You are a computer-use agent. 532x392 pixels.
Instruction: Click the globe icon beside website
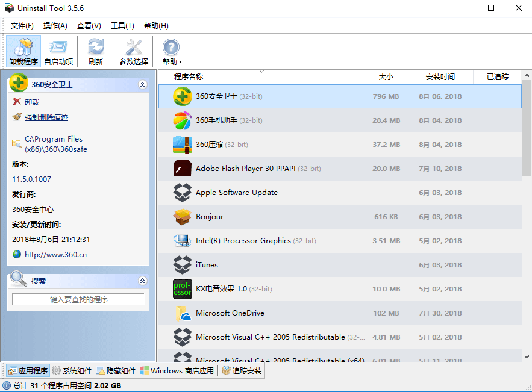(17, 254)
